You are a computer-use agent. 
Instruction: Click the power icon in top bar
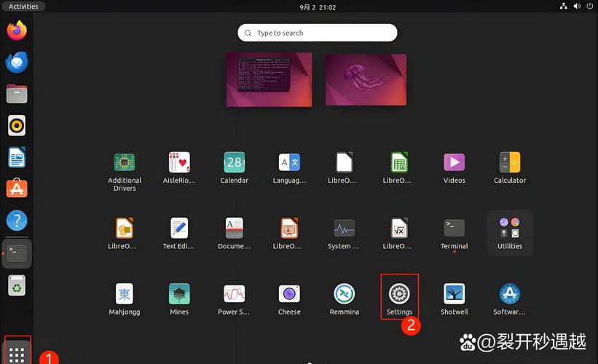pos(590,6)
